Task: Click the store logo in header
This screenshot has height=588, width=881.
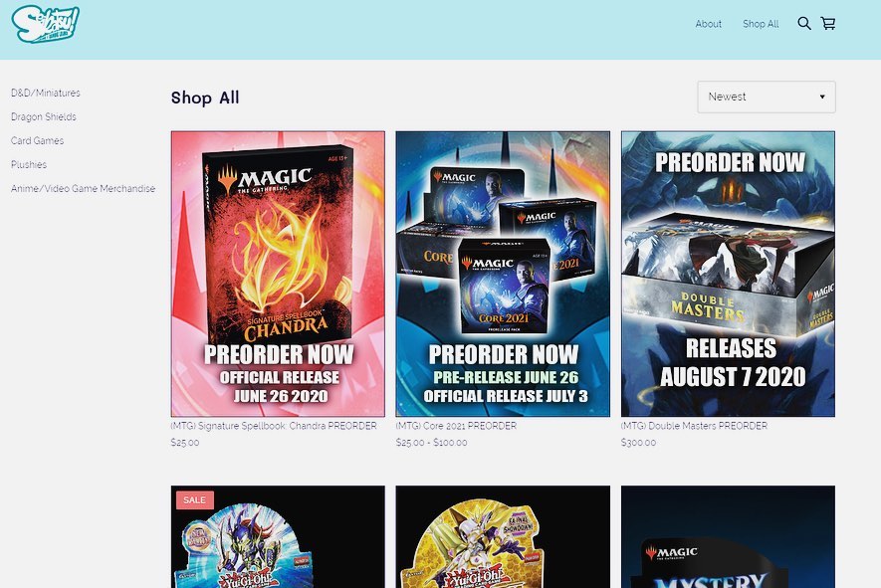Action: 45,24
